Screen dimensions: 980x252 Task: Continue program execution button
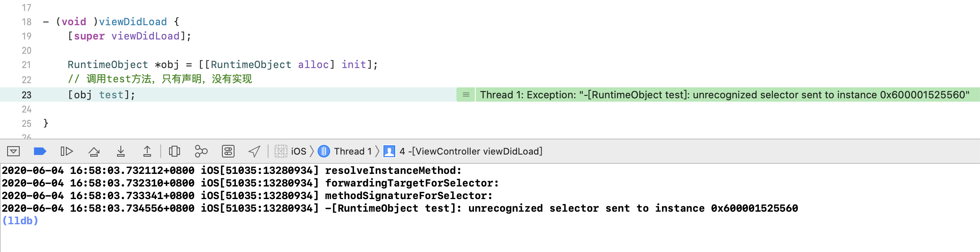tap(67, 151)
